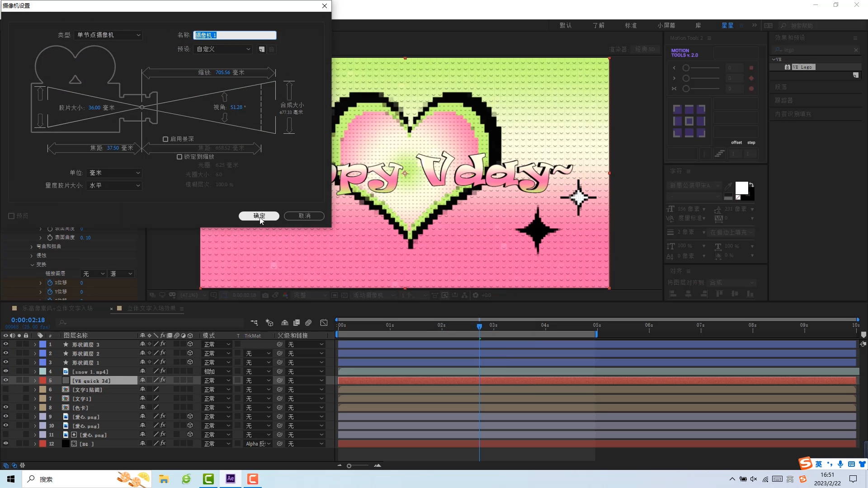The width and height of the screenshot is (868, 488).
Task: Click the 3D layer cube of 形状图层 3
Action: pos(190,344)
